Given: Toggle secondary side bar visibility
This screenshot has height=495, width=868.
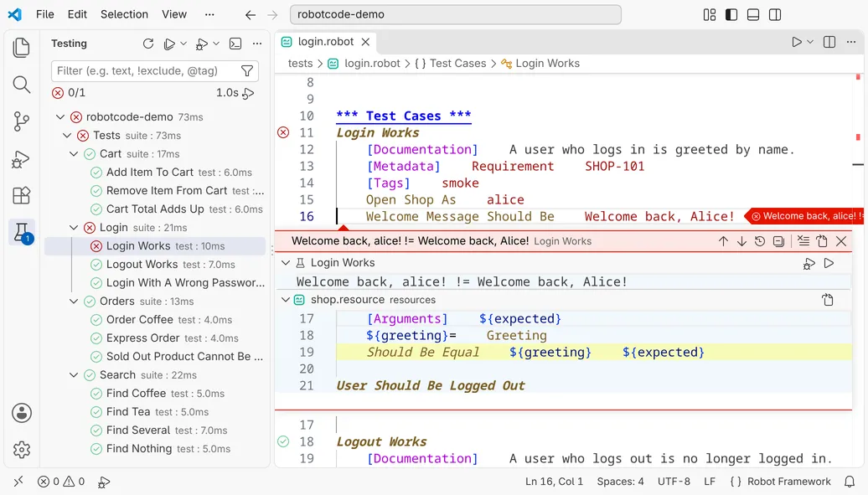Looking at the screenshot, I should tap(775, 15).
